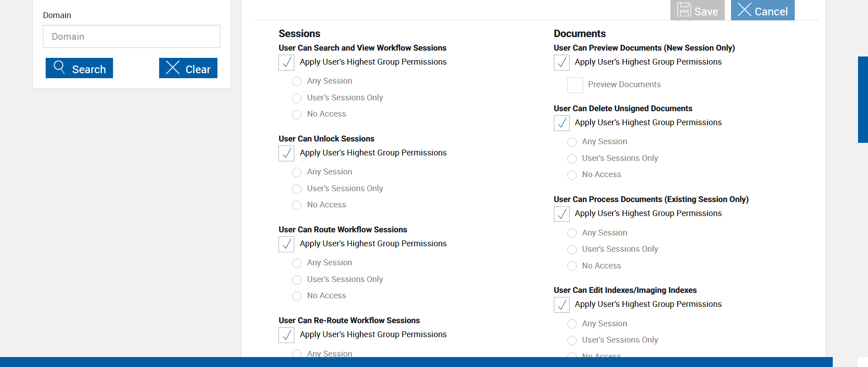Screen dimensions: 868x367
Task: Tick the Preview Documents checkbox
Action: pyautogui.click(x=575, y=85)
